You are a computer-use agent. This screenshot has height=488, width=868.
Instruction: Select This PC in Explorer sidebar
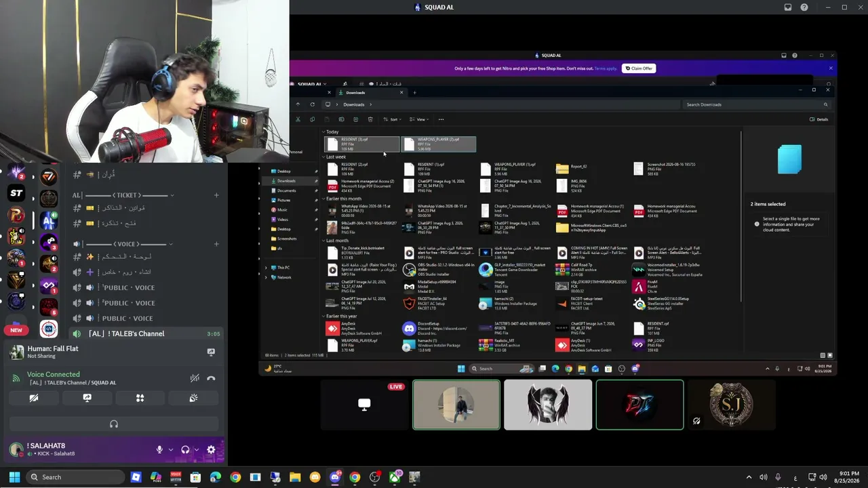coord(283,268)
